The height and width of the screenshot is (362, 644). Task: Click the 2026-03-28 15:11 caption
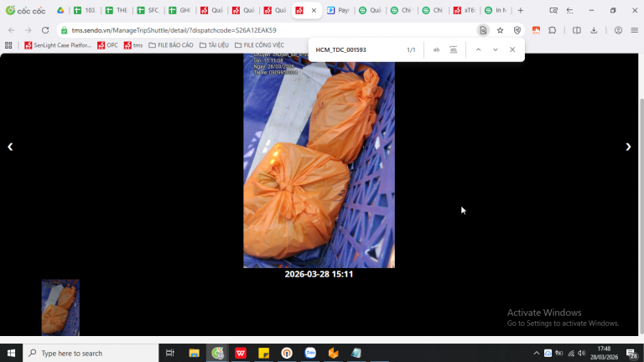pyautogui.click(x=319, y=274)
